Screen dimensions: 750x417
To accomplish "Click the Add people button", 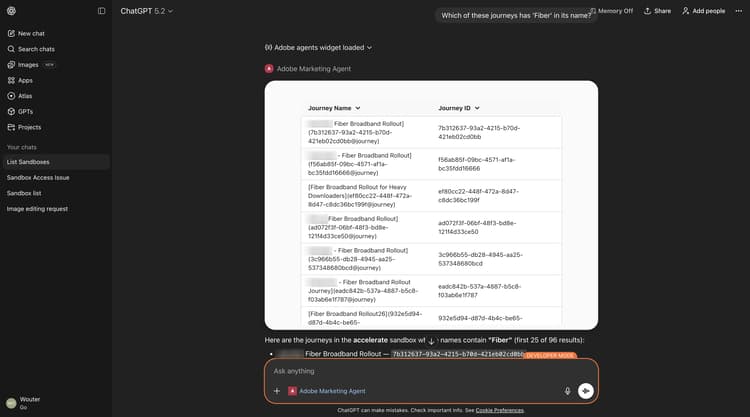I will click(x=704, y=11).
